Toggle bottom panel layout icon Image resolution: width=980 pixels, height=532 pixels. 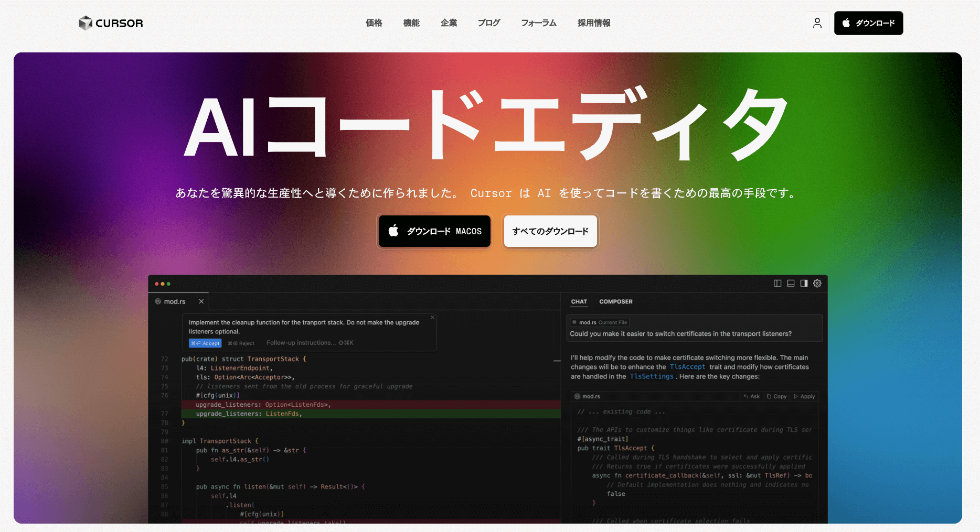(x=791, y=284)
